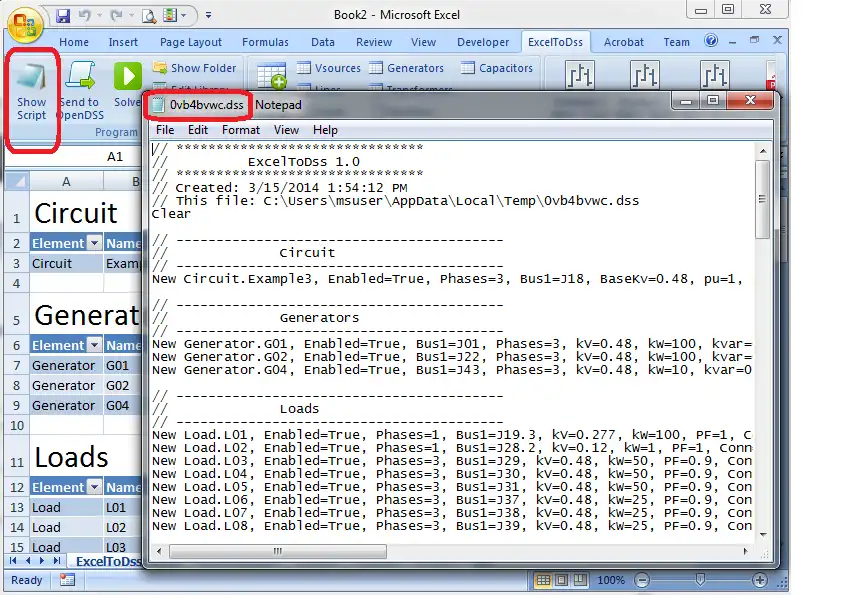Click 100% zoom level in status bar
846x595 pixels.
[x=611, y=580]
